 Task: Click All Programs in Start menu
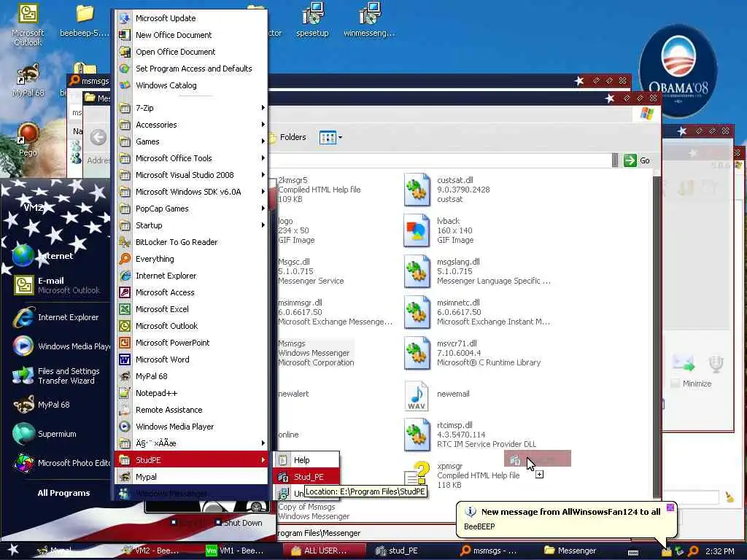(64, 493)
